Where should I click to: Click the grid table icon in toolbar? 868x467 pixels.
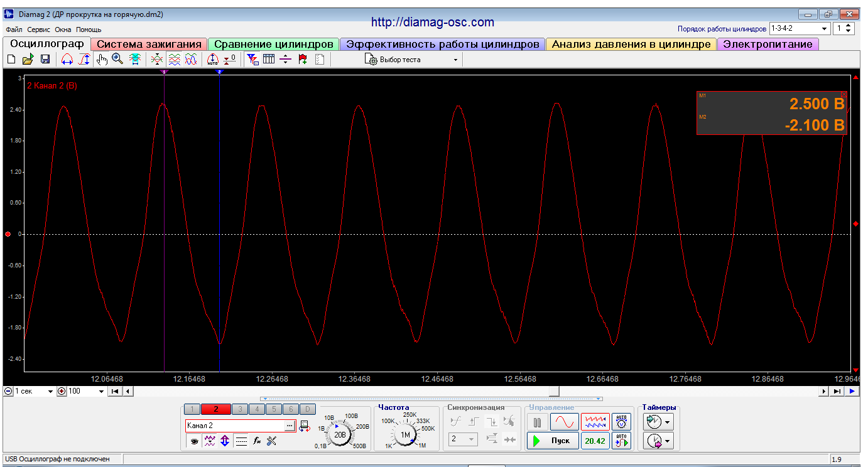pyautogui.click(x=269, y=60)
